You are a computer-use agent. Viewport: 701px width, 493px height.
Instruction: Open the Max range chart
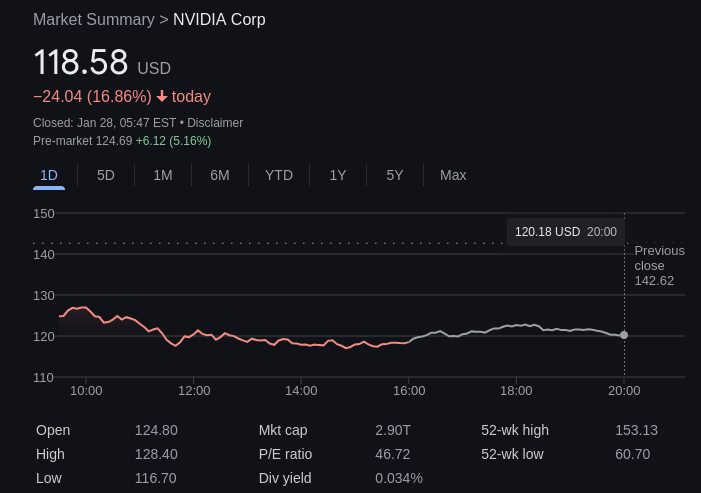pyautogui.click(x=453, y=175)
